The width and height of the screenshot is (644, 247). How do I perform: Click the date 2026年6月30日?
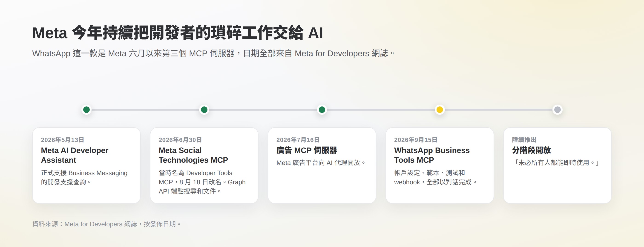(x=180, y=140)
